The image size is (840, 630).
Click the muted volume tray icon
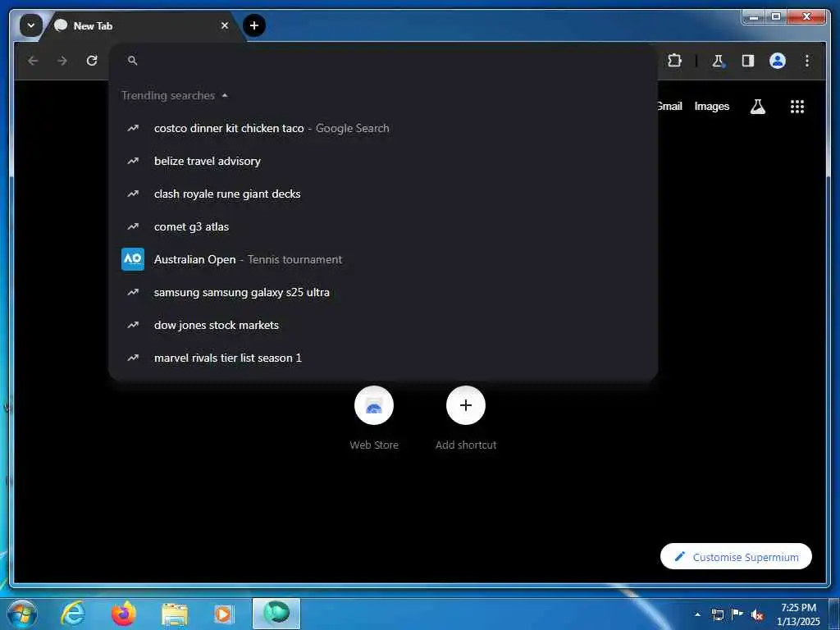tap(757, 615)
